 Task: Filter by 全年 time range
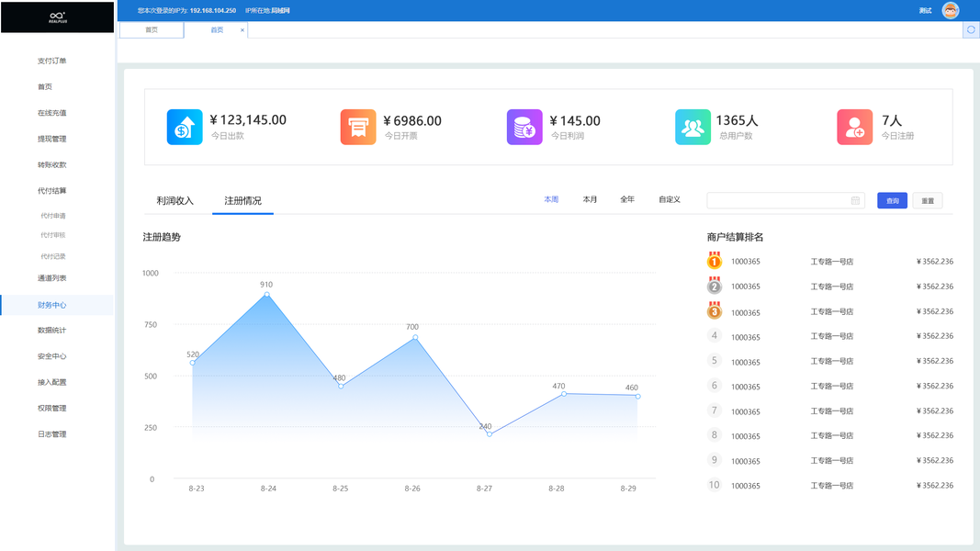[627, 199]
